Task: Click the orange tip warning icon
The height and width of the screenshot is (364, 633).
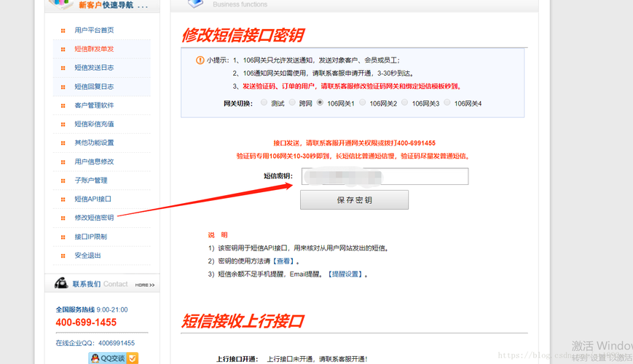Action: pos(200,60)
